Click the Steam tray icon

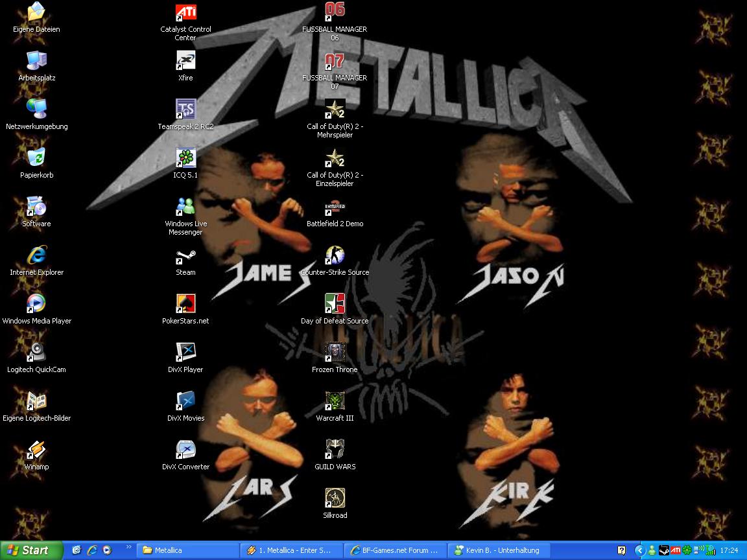(663, 550)
